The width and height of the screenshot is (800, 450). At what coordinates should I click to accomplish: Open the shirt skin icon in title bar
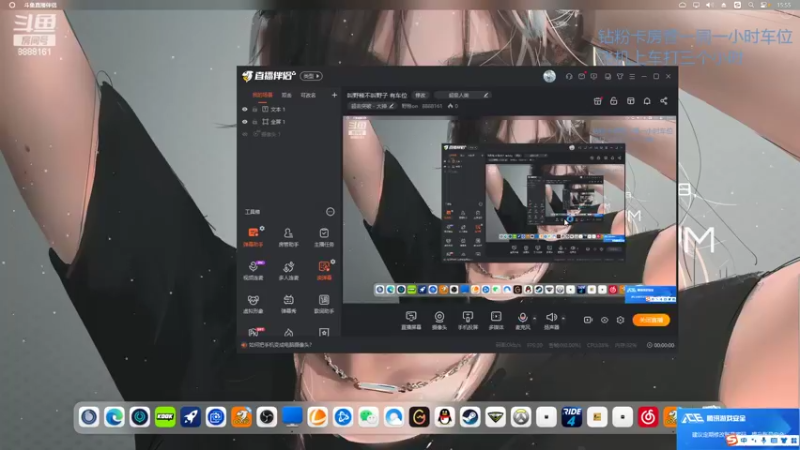tap(620, 77)
